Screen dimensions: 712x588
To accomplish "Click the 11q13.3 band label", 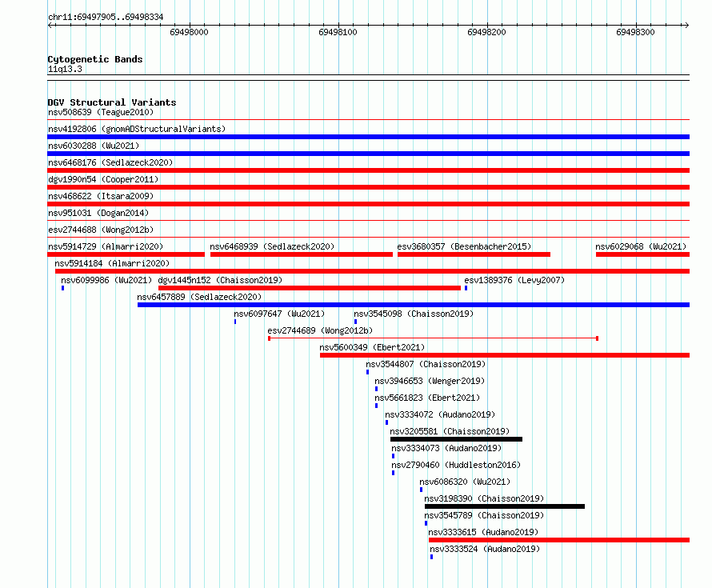I will (x=65, y=69).
